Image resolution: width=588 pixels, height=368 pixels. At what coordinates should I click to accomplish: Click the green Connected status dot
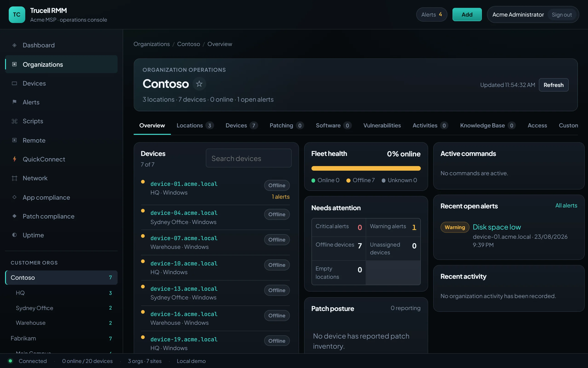tap(10, 361)
